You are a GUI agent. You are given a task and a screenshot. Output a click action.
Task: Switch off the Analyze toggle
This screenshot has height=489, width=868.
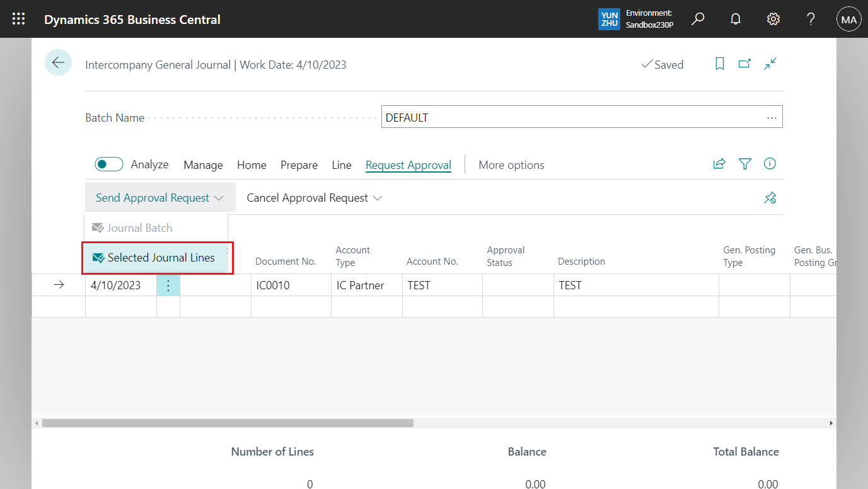click(108, 164)
